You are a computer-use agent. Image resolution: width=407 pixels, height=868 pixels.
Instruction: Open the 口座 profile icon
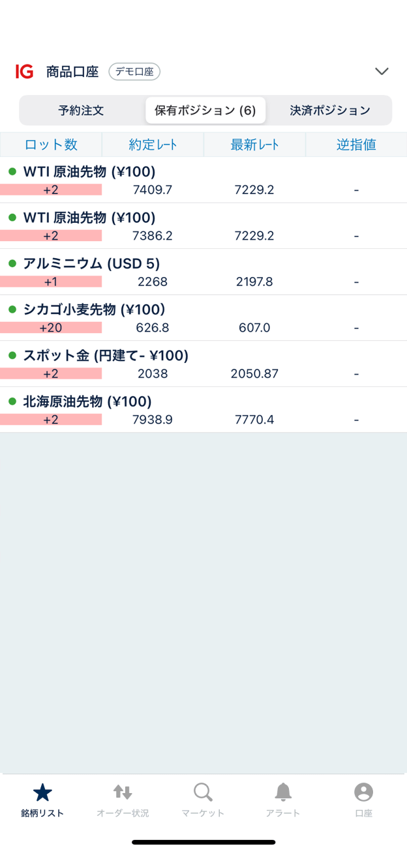click(x=363, y=792)
